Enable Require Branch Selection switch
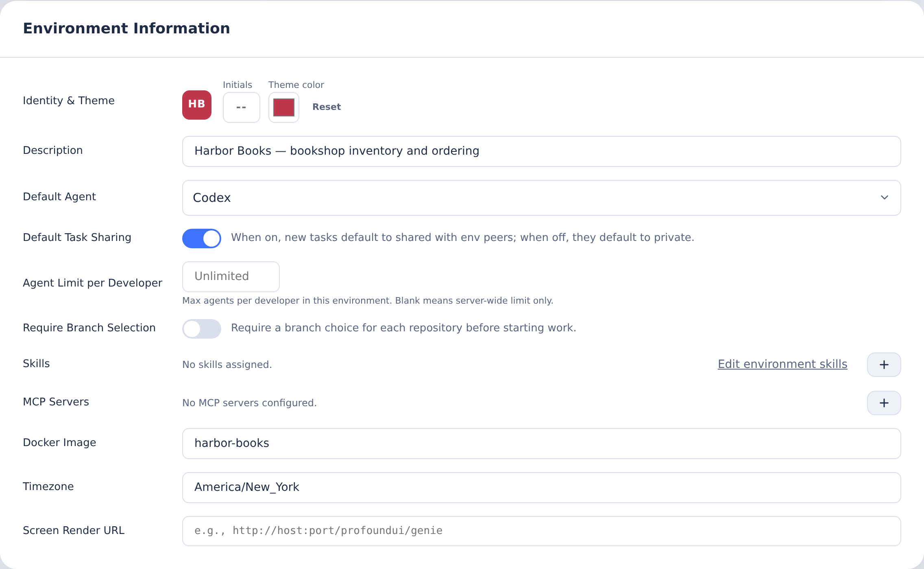The height and width of the screenshot is (569, 924). 202,329
